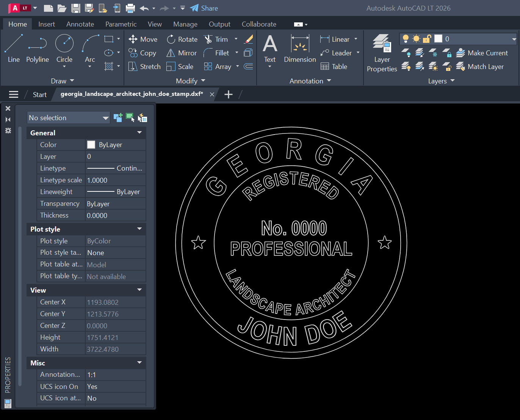Open the Collaborate ribbon tab

(259, 24)
